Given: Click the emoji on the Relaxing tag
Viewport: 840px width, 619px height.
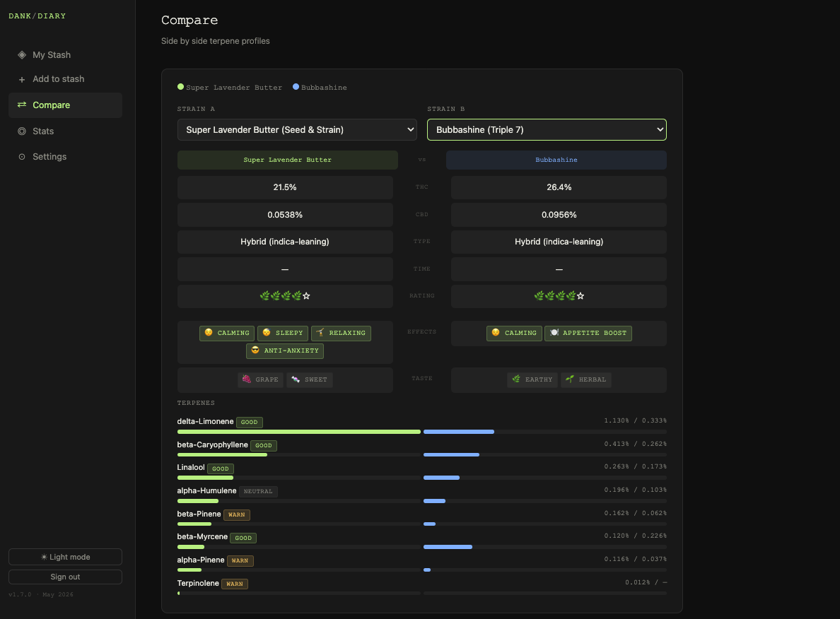Looking at the screenshot, I should click(320, 333).
